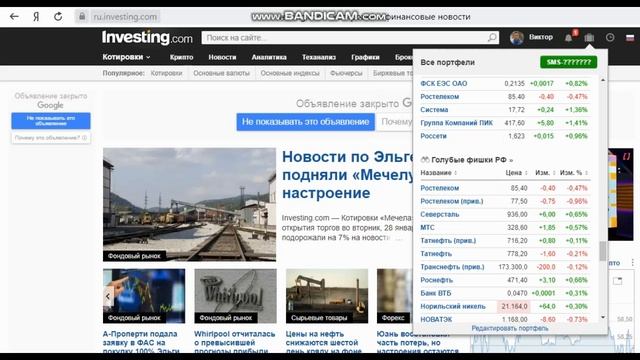The width and height of the screenshot is (640, 360).
Task: Open the Whirlpool news thumbnail
Action: 235,296
